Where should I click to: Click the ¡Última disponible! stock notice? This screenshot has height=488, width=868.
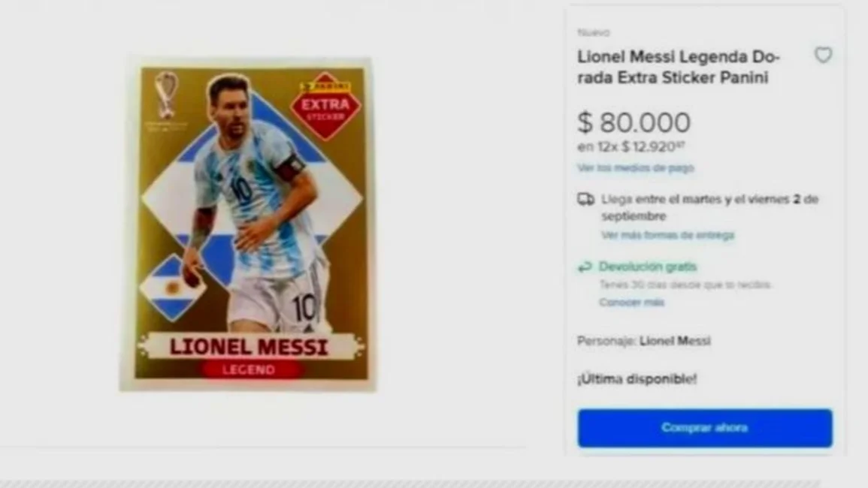click(x=637, y=379)
